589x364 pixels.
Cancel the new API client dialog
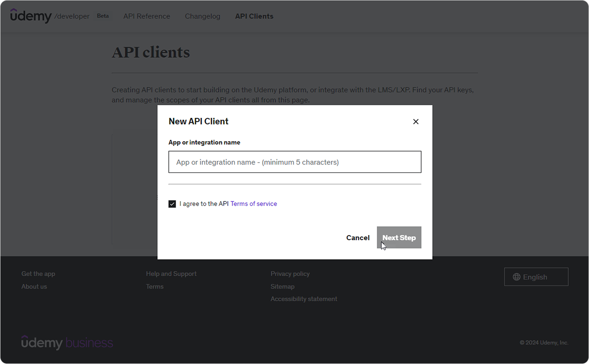point(358,237)
